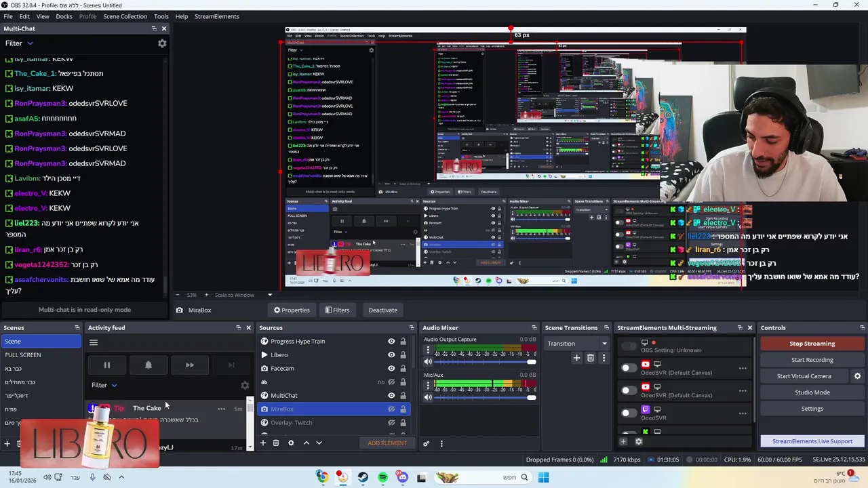Open Multi-Streaming settings gear
The width and height of the screenshot is (868, 488).
(x=638, y=442)
